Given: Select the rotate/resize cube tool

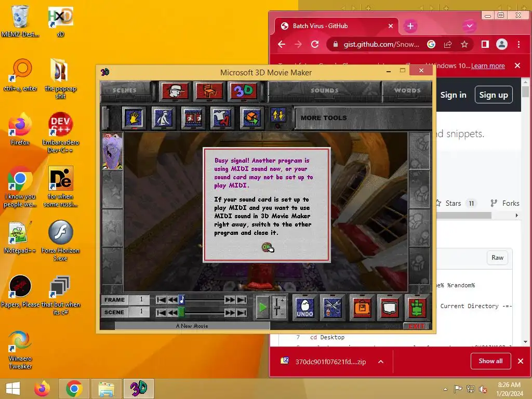Looking at the screenshot, I should (x=251, y=118).
